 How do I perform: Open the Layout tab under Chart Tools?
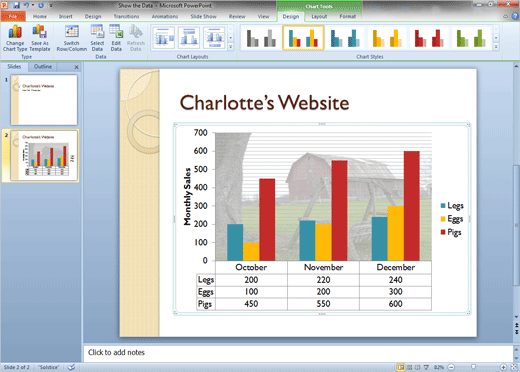319,16
